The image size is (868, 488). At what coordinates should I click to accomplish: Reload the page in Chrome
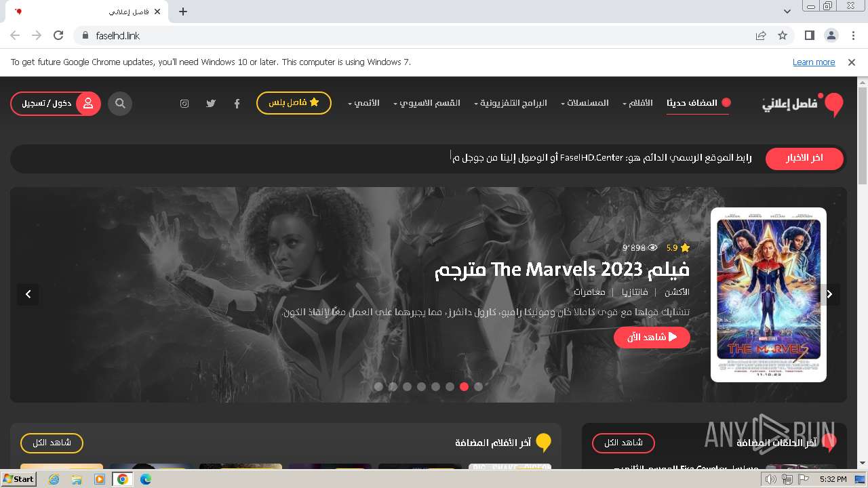(x=58, y=35)
